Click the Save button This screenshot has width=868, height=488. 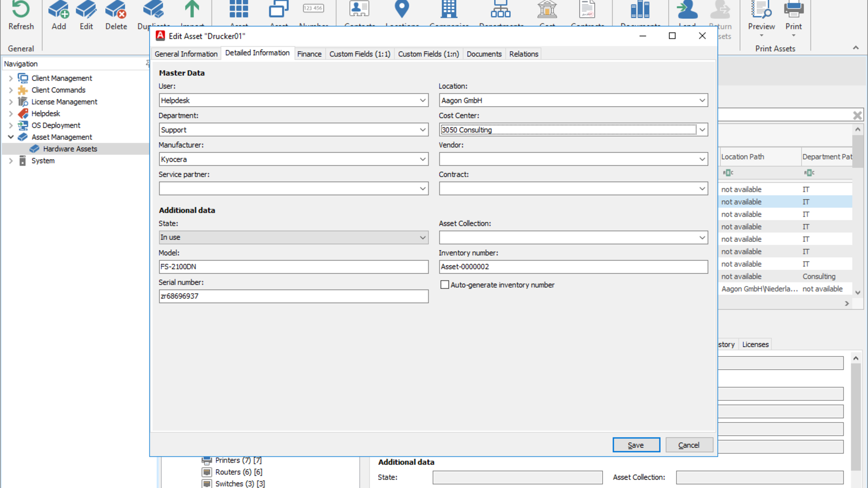click(x=636, y=445)
